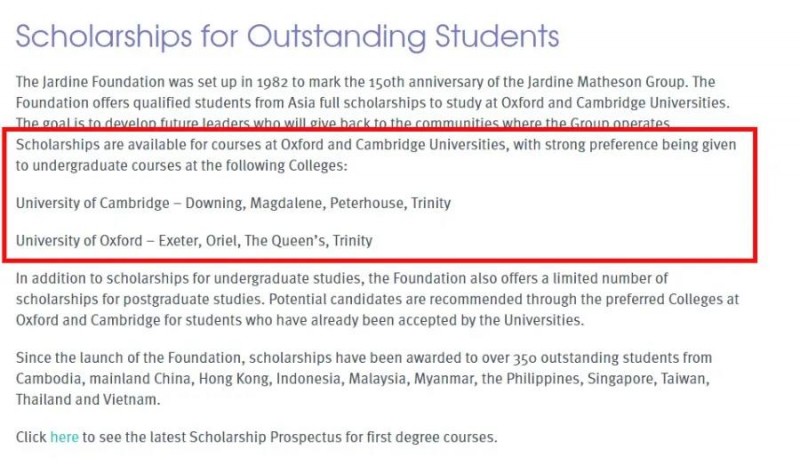Click the word 'Oriel' in Oxford list
The image size is (800, 474).
(223, 240)
